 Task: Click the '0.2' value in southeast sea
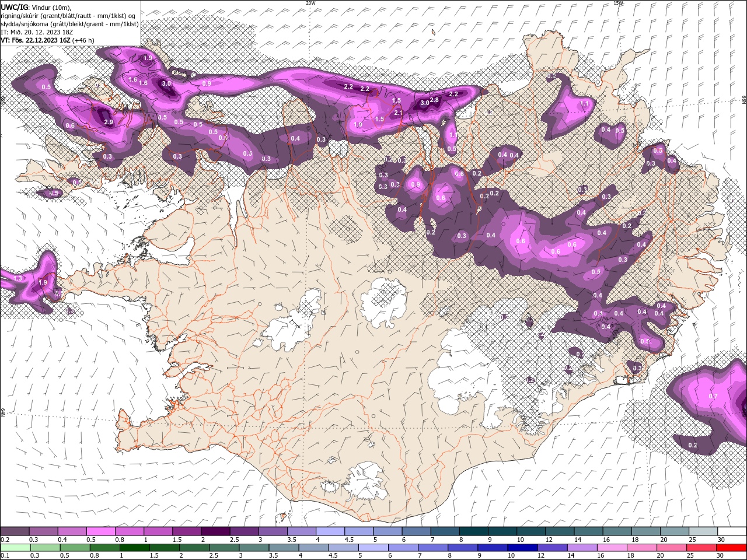(693, 445)
